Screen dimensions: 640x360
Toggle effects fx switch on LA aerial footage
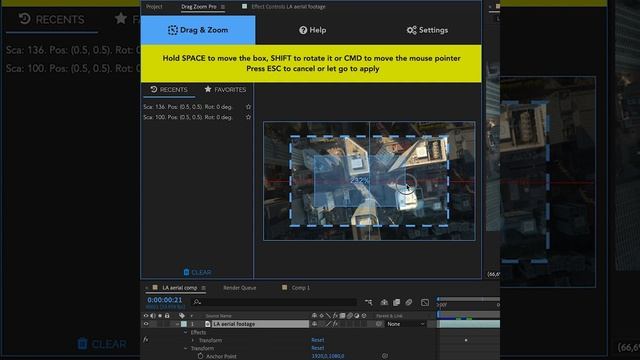tap(335, 324)
